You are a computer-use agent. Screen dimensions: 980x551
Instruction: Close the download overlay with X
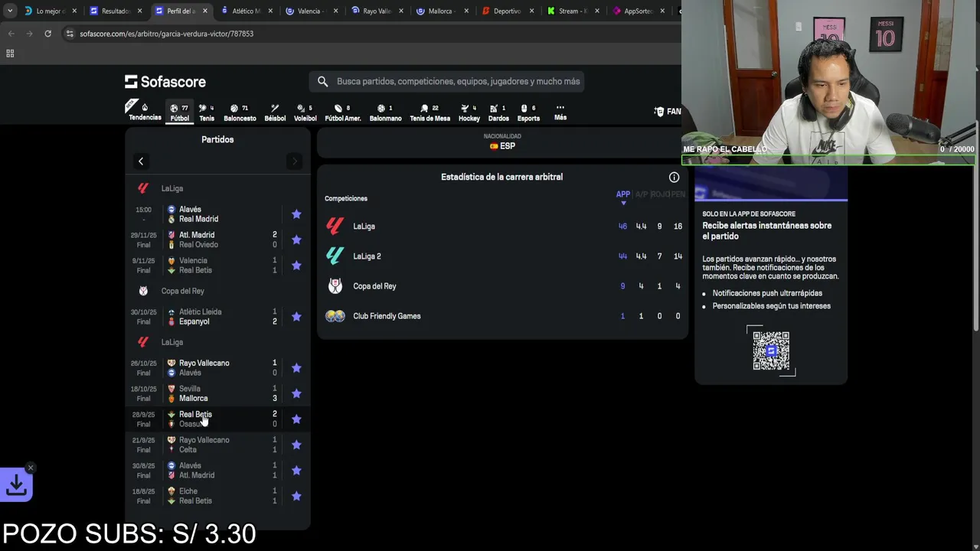(x=30, y=468)
